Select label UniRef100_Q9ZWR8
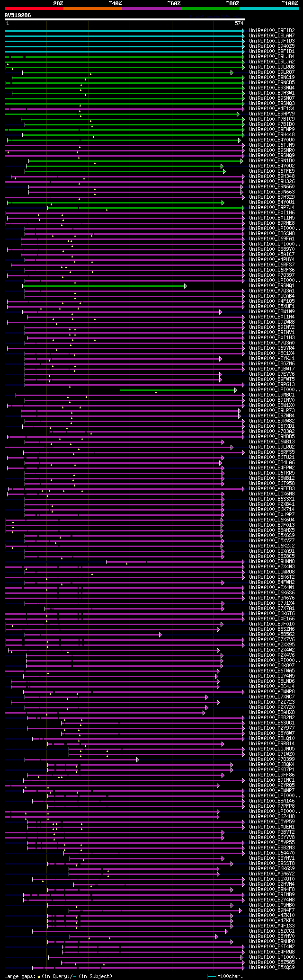This screenshot has height=980, width=303. pos(272,322)
